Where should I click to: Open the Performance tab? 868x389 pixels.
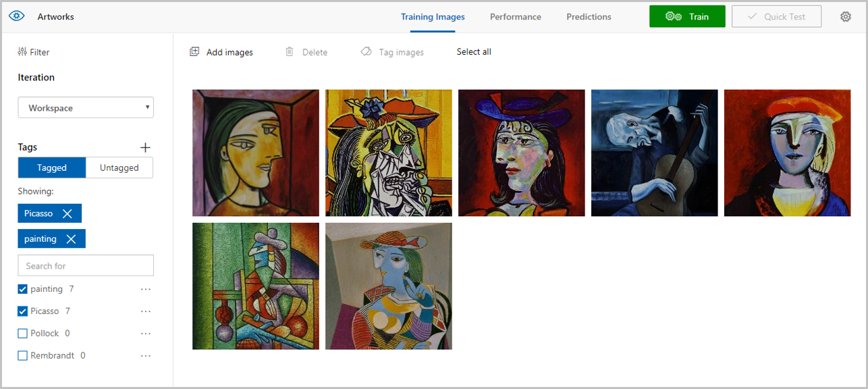[516, 17]
